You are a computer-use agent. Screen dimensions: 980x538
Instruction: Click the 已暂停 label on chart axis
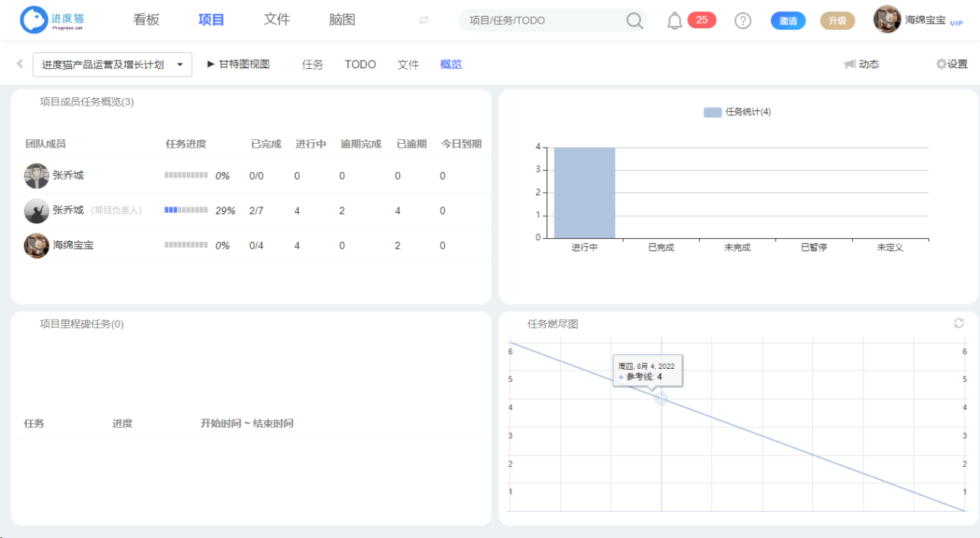(814, 247)
